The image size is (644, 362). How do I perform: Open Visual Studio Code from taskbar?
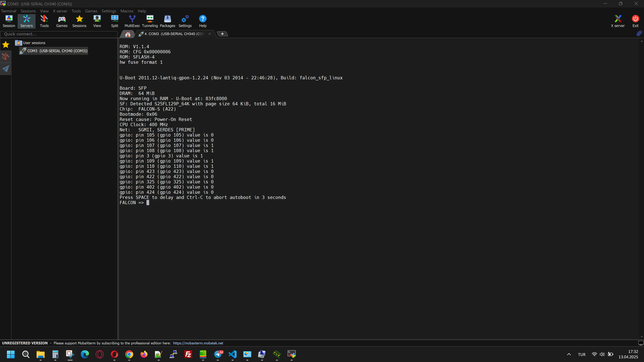[x=233, y=354]
